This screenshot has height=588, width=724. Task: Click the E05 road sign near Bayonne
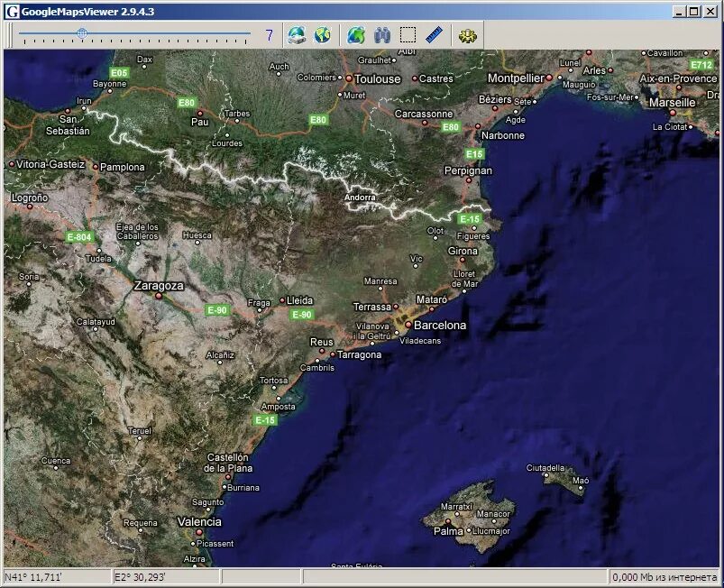(119, 72)
